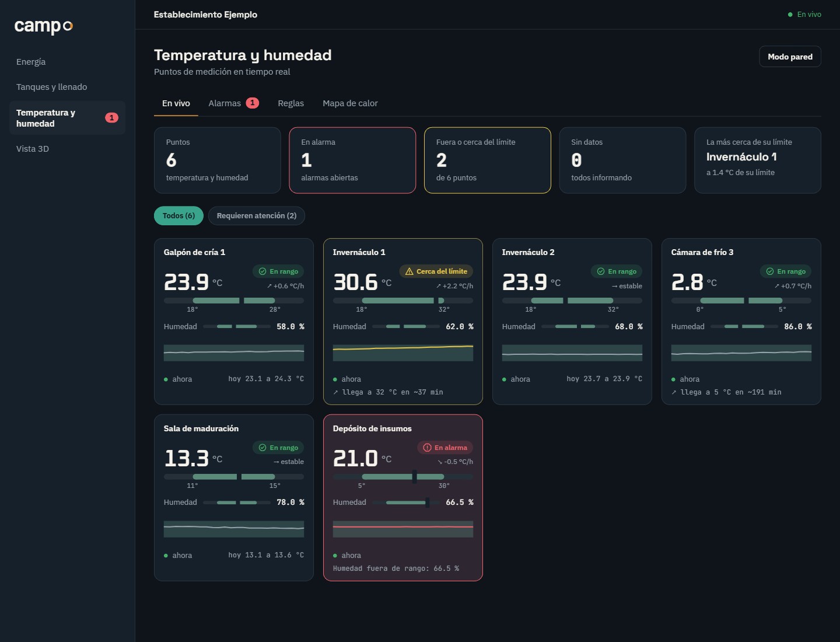Select Temperatura y humedad sidebar item
Image resolution: width=840 pixels, height=642 pixels.
pos(67,118)
